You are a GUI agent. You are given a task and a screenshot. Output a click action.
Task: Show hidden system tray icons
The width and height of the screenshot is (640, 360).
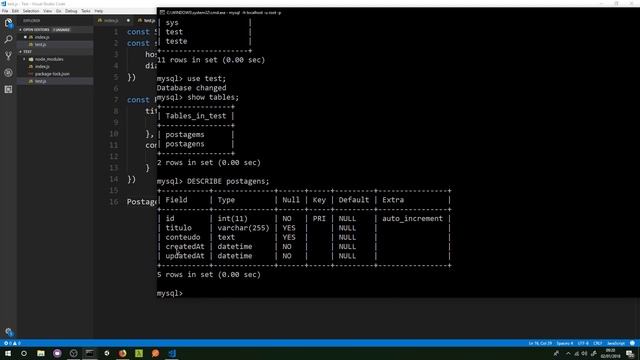[x=568, y=353]
